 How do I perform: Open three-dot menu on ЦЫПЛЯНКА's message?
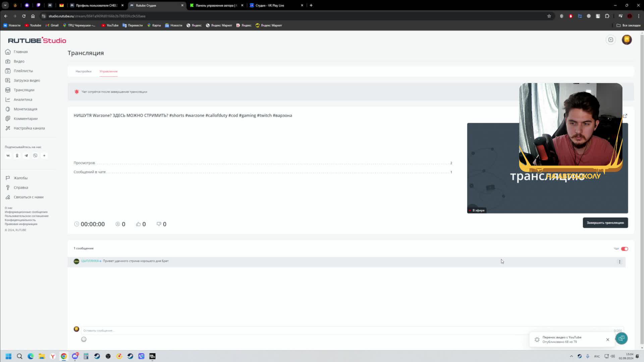620,262
